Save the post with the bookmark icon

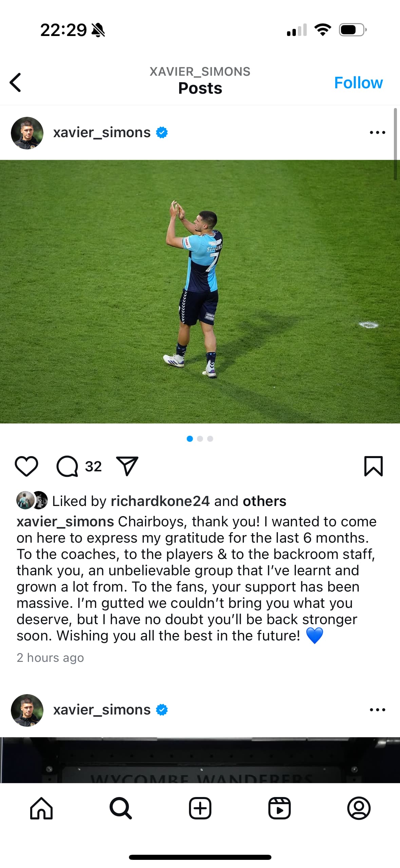point(374,466)
